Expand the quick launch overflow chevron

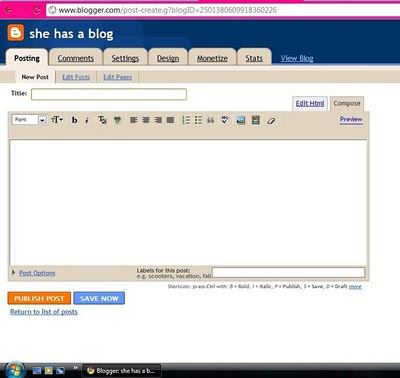75,368
